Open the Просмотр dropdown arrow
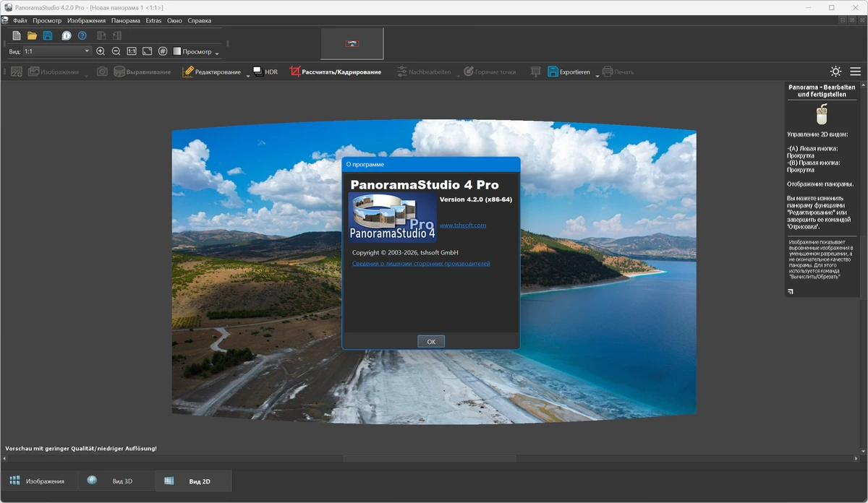This screenshot has width=868, height=503. click(217, 53)
